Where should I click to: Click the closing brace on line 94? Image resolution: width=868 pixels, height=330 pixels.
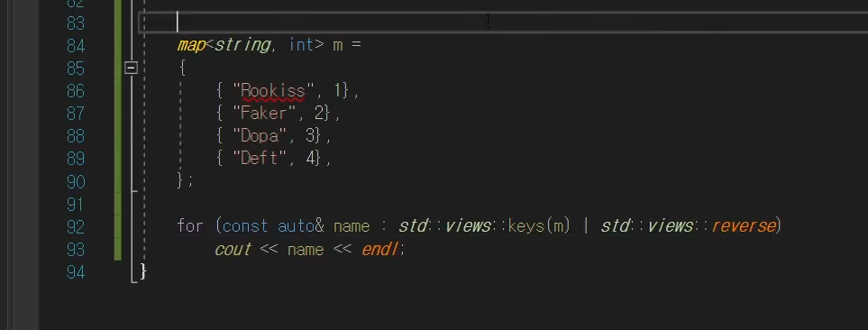[x=143, y=271]
